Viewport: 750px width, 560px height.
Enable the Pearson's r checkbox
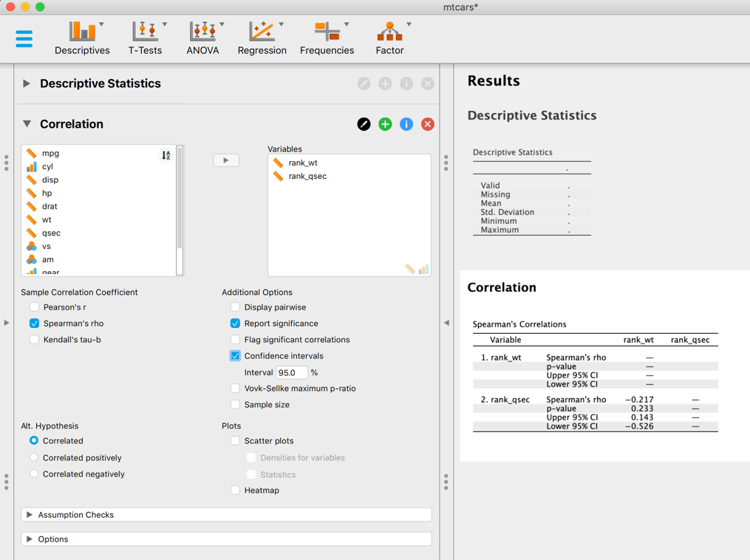35,307
